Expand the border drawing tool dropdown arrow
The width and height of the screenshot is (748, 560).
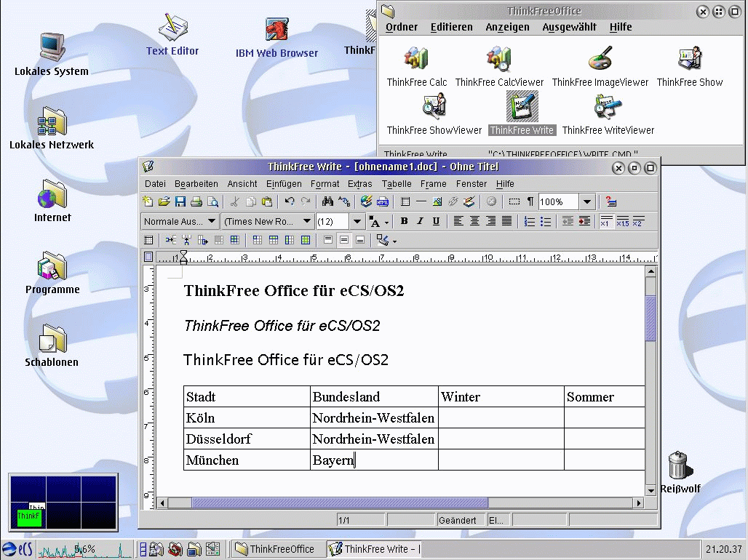(x=394, y=241)
